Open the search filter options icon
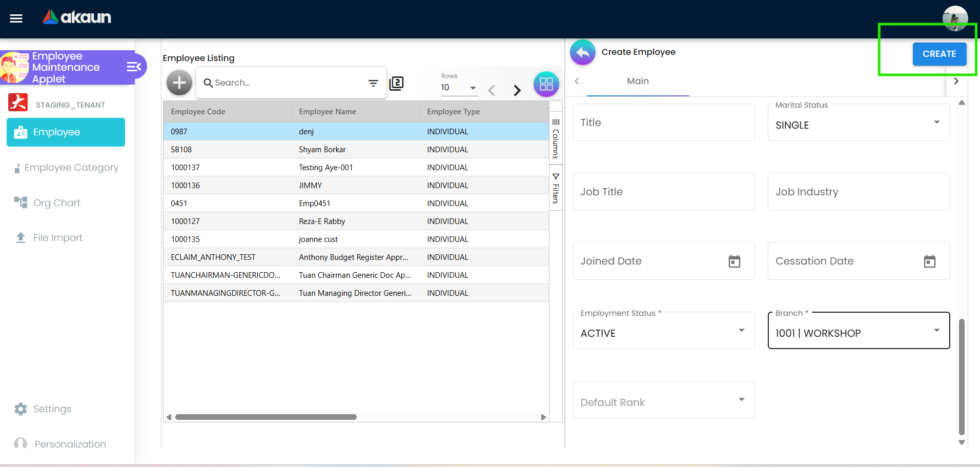 tap(373, 83)
